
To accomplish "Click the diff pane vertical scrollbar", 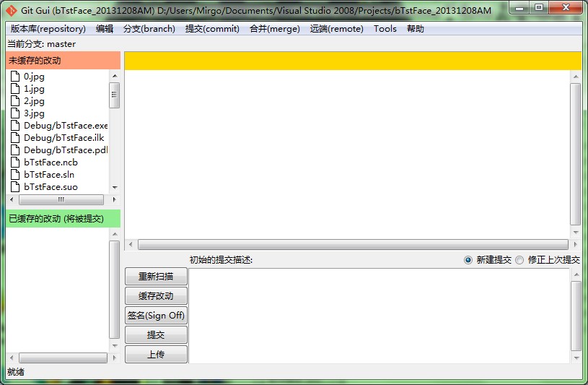I will 575,154.
